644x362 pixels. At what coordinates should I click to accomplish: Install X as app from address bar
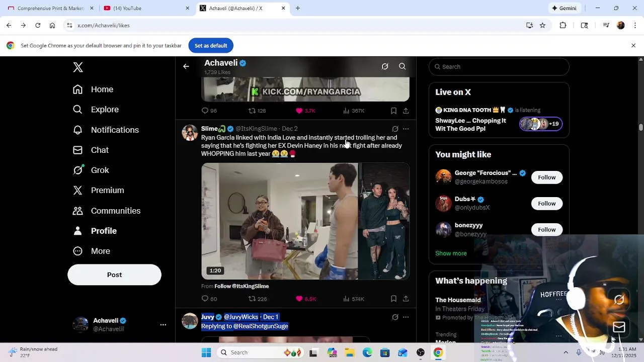tap(529, 25)
